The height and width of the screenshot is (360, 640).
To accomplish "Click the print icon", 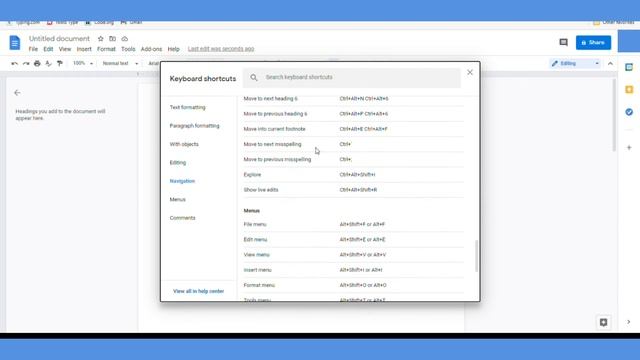I will point(37,63).
